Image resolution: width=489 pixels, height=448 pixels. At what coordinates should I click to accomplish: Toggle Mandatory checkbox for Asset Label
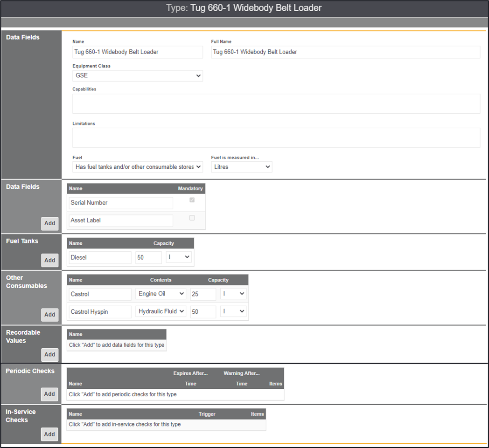click(192, 218)
